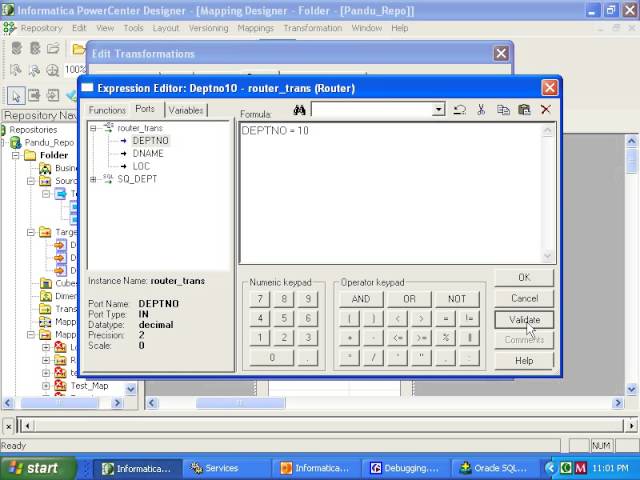Open the Repository menu
Screen dimensions: 640x480
41,28
